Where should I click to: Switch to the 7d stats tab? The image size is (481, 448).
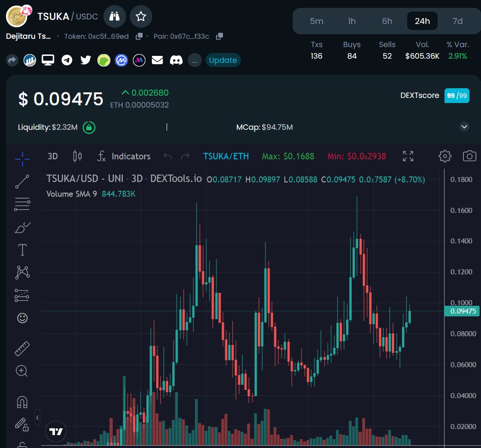[457, 21]
